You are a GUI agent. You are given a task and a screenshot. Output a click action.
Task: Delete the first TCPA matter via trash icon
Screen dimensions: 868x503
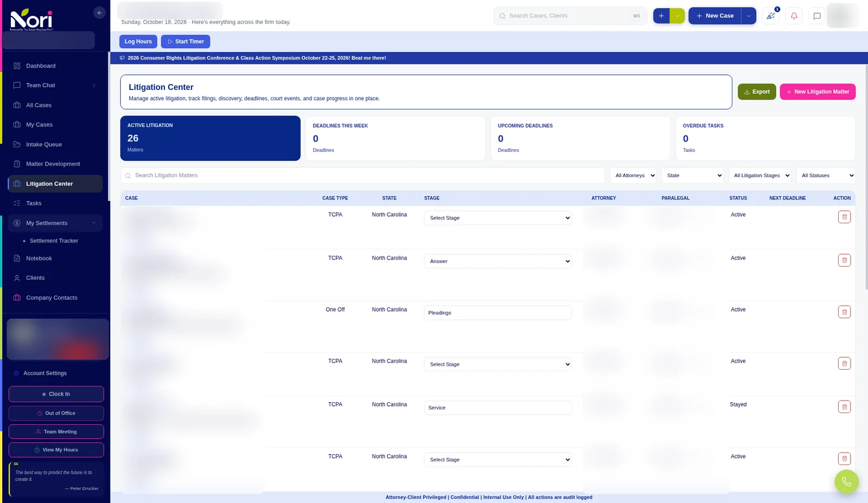(x=844, y=217)
